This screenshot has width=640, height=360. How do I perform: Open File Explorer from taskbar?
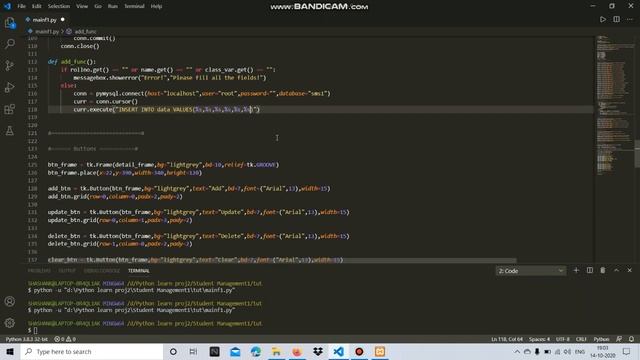click(276, 351)
